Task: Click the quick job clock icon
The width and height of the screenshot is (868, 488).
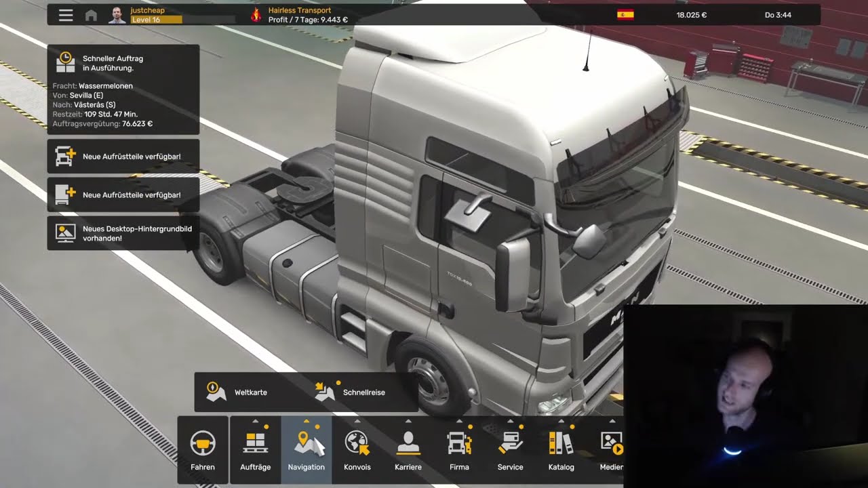Action: (66, 62)
